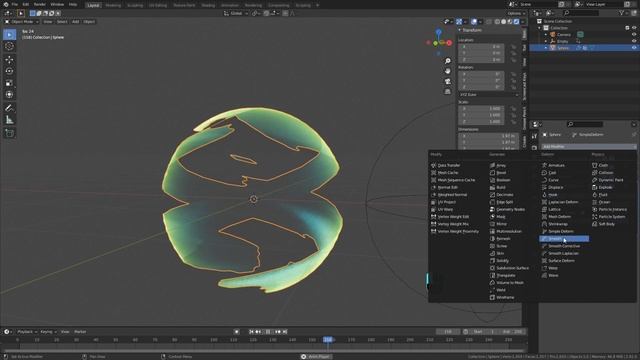
Task: Select the Rotate tool
Action: pyautogui.click(x=9, y=71)
